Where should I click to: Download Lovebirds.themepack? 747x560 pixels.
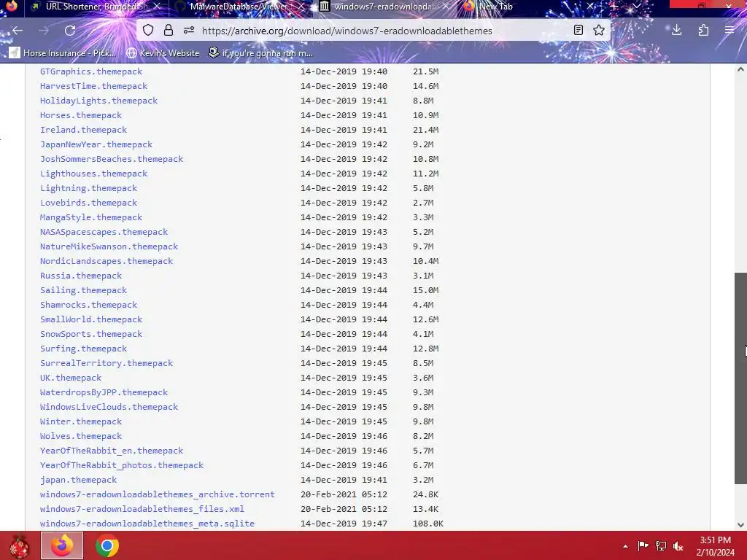(88, 203)
